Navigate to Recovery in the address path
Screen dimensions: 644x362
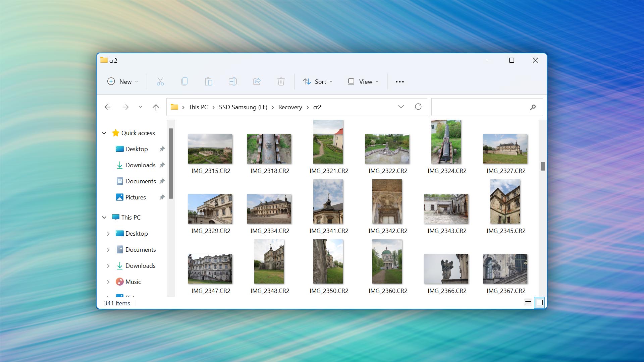tap(290, 107)
